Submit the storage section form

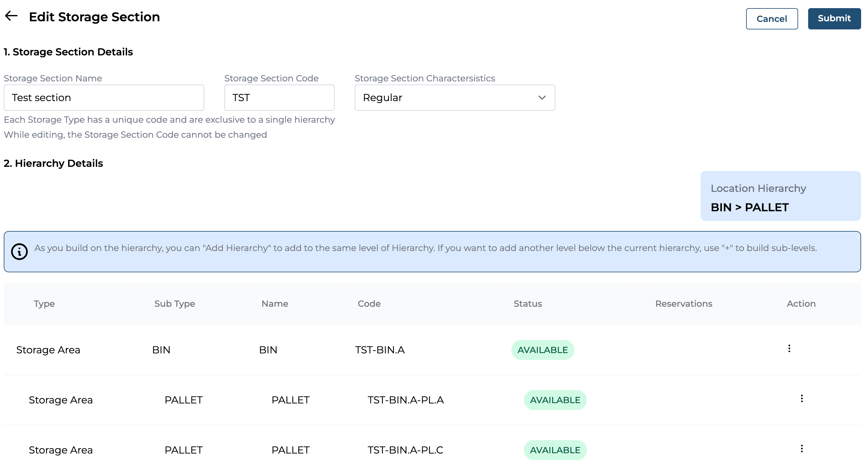pos(834,18)
